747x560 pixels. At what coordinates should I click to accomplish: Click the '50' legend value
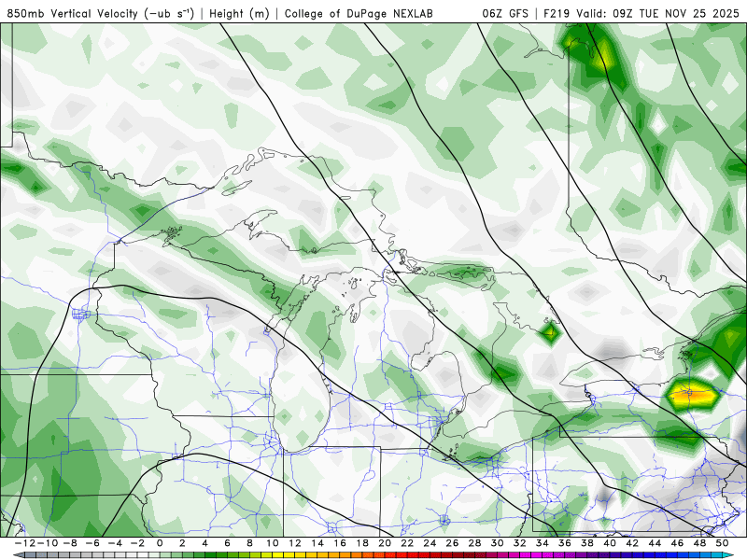click(x=722, y=543)
